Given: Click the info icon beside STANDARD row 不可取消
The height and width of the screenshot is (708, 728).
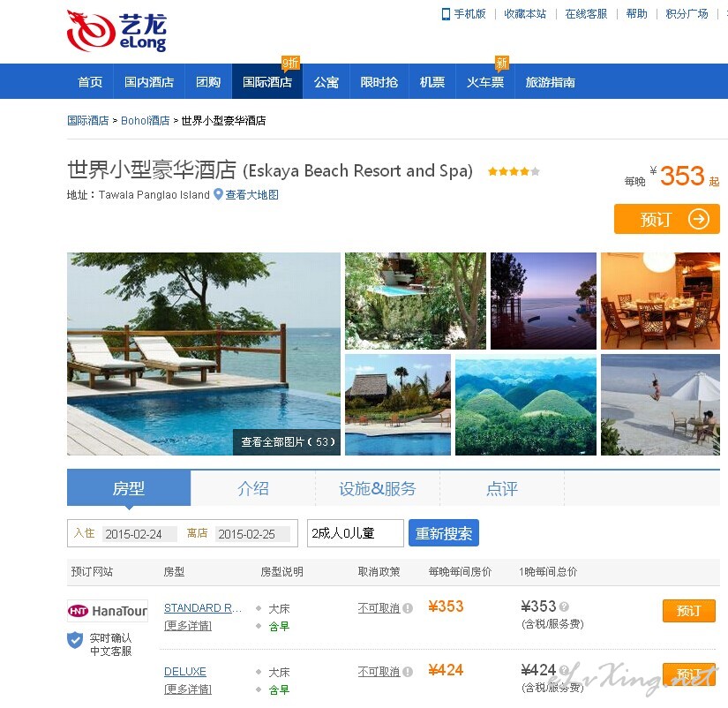Looking at the screenshot, I should click(x=408, y=608).
